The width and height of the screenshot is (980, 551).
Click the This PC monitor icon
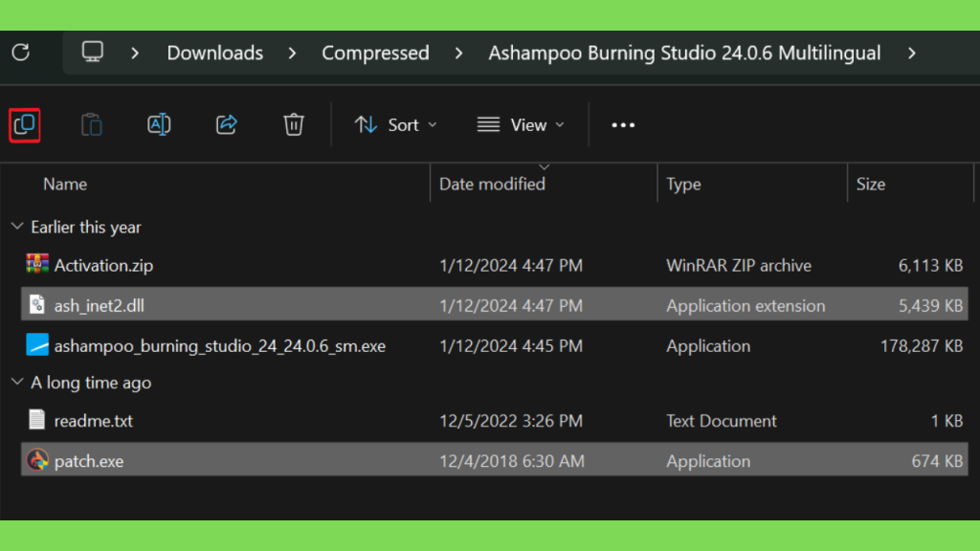[x=93, y=52]
